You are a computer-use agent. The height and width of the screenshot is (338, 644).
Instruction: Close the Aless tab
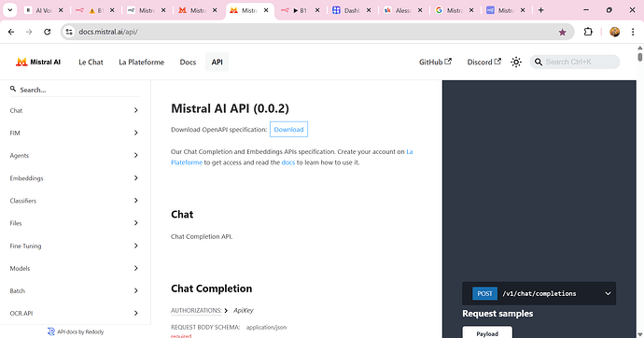pyautogui.click(x=420, y=10)
